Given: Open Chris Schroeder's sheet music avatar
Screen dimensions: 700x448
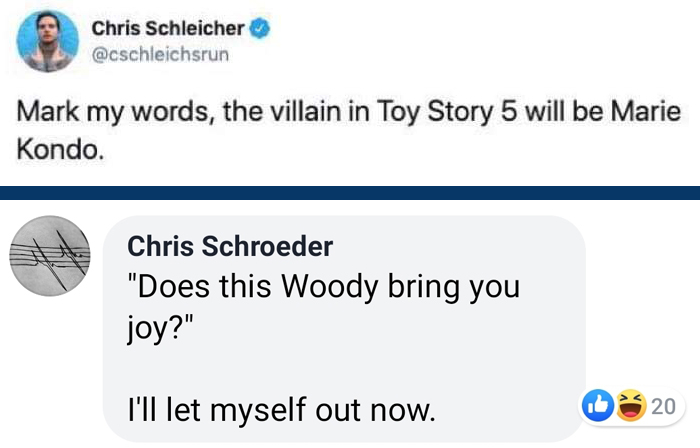Looking at the screenshot, I should [50, 257].
